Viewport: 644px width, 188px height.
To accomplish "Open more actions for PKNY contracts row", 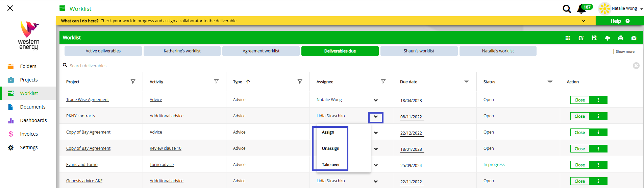I will tap(598, 116).
